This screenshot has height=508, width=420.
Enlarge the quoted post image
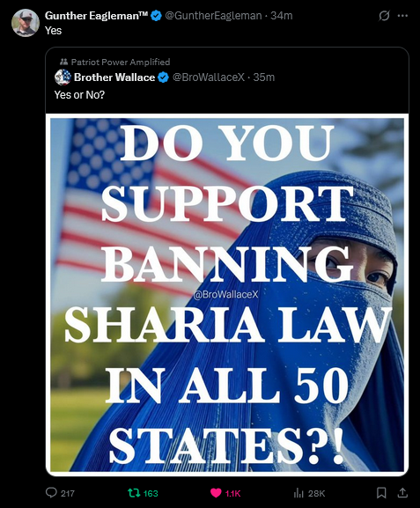pyautogui.click(x=227, y=294)
